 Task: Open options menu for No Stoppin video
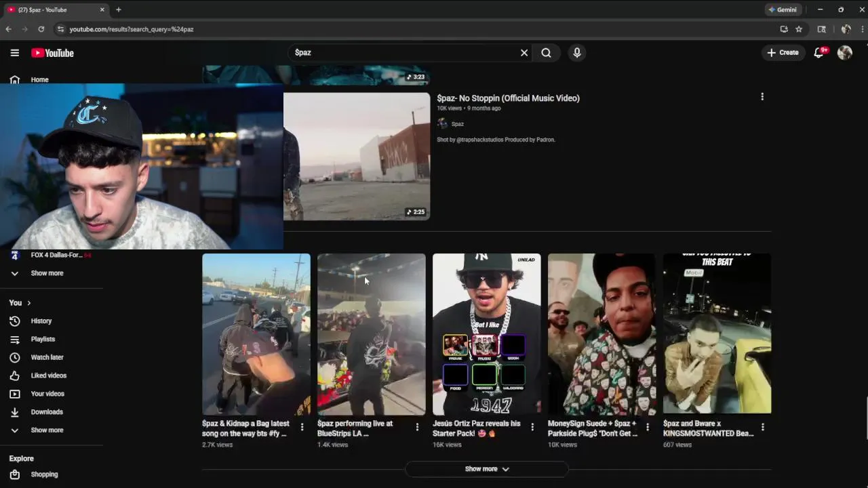(x=762, y=97)
